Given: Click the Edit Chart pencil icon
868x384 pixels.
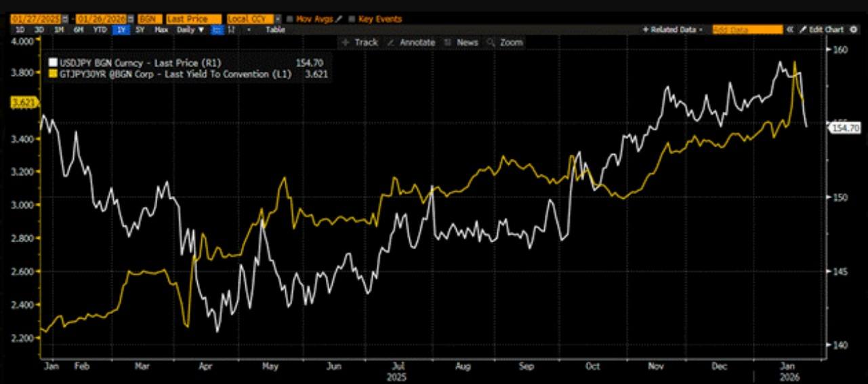Looking at the screenshot, I should (803, 30).
